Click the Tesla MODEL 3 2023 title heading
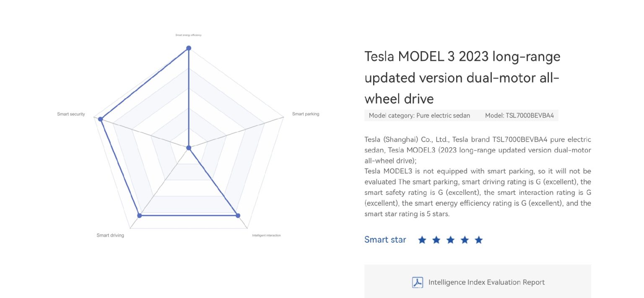 point(462,78)
